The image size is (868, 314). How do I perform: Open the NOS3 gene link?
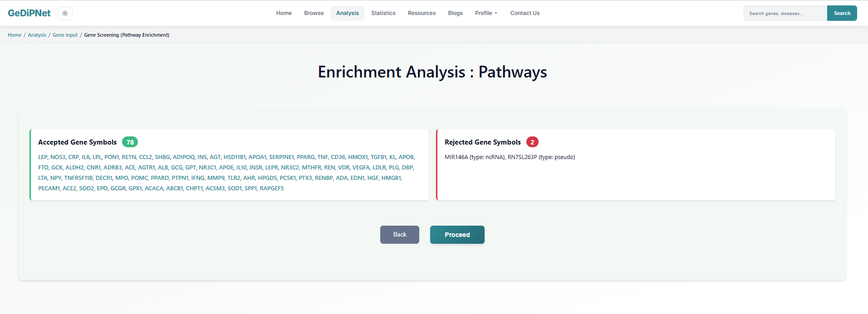(58, 157)
